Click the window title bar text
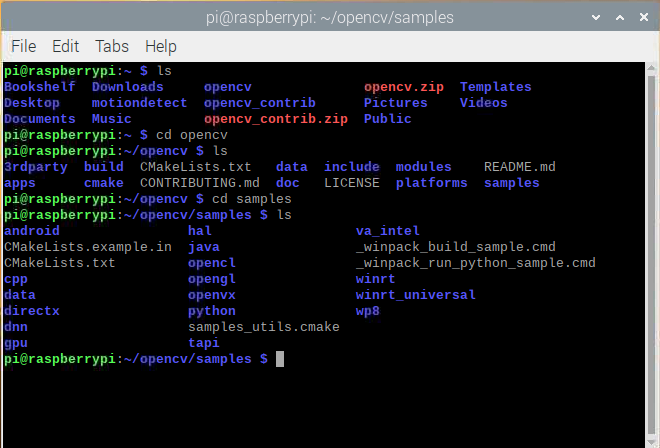The width and height of the screenshot is (660, 448). tap(330, 18)
